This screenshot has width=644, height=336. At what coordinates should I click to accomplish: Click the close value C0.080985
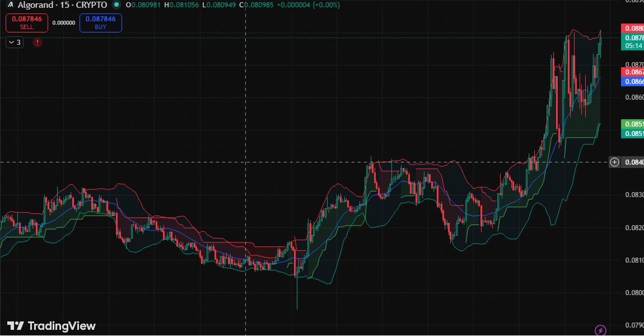[256, 5]
